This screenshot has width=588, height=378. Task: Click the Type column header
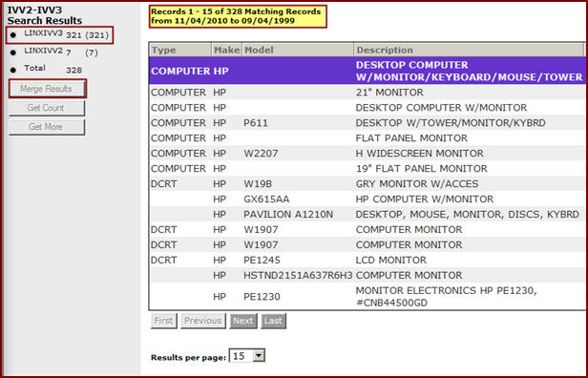180,50
